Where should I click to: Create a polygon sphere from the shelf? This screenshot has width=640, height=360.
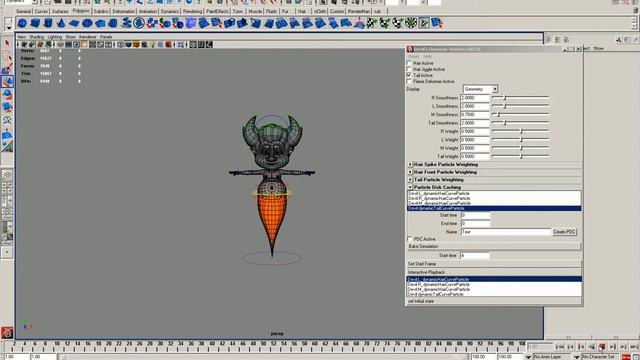22,23
